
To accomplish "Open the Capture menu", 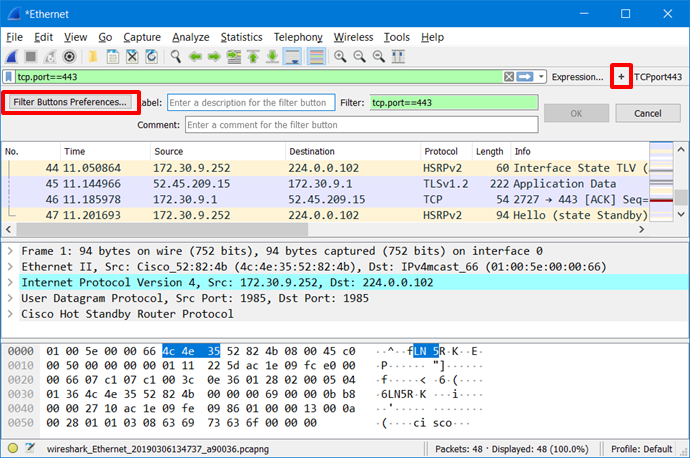I will coord(142,37).
